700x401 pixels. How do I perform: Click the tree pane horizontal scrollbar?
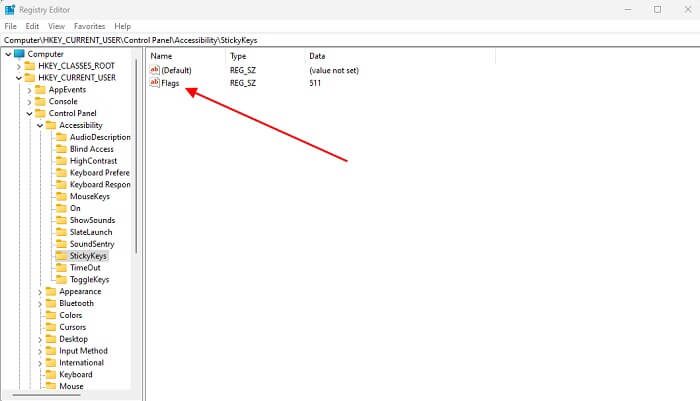(x=46, y=395)
